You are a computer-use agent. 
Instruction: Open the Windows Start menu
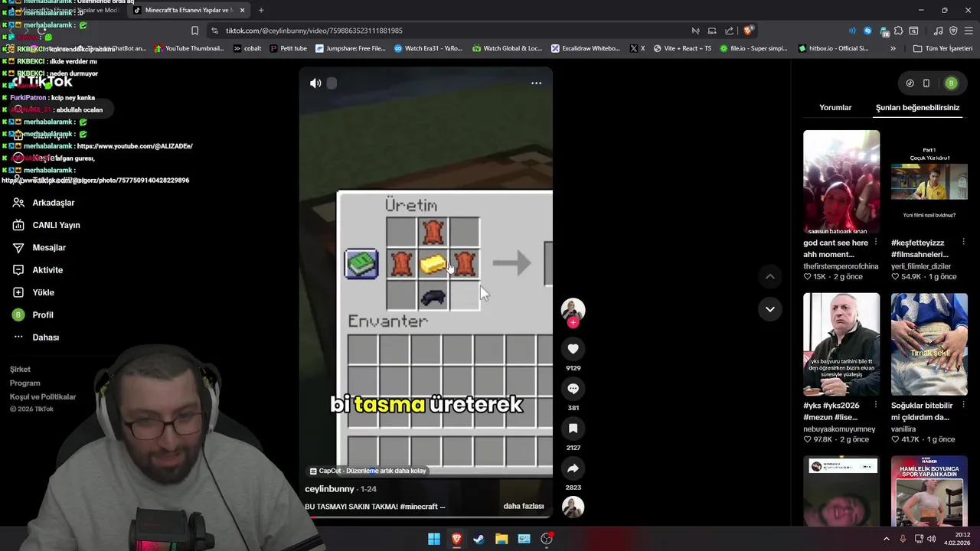pos(434,539)
